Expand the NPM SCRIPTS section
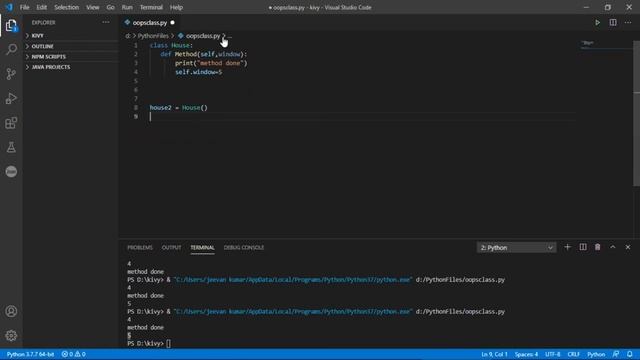640x360 pixels. (x=71, y=56)
